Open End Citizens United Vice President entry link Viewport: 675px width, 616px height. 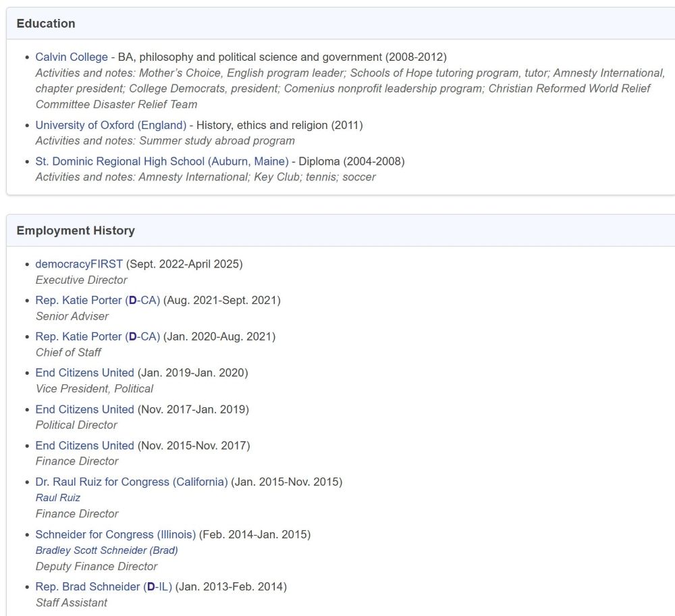coord(85,372)
